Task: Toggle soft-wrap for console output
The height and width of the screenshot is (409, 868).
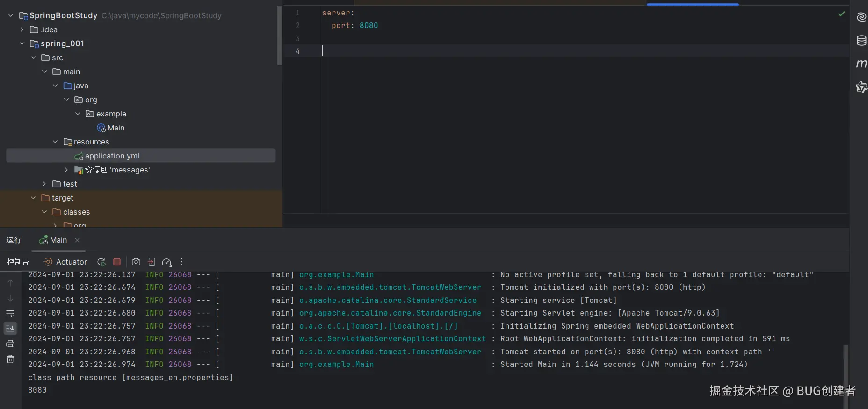Action: [10, 313]
